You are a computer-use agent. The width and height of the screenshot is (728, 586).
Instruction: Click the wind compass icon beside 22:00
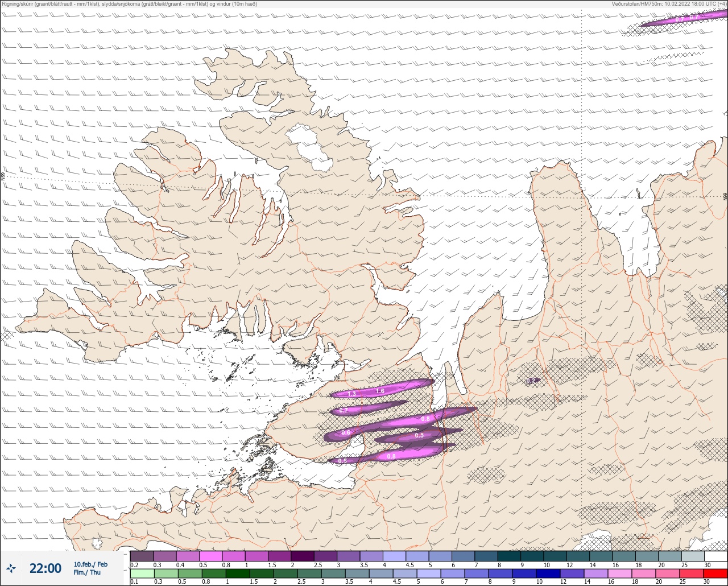[x=11, y=568]
